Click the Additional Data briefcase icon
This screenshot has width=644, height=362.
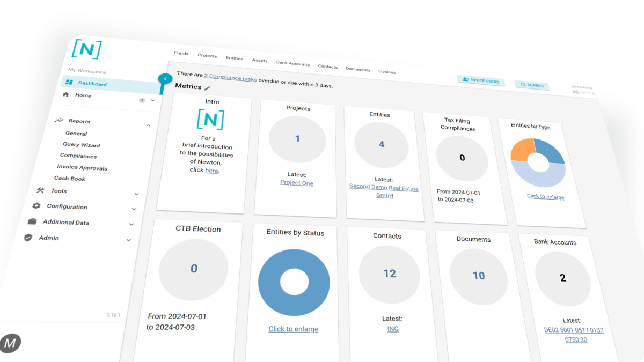32,221
